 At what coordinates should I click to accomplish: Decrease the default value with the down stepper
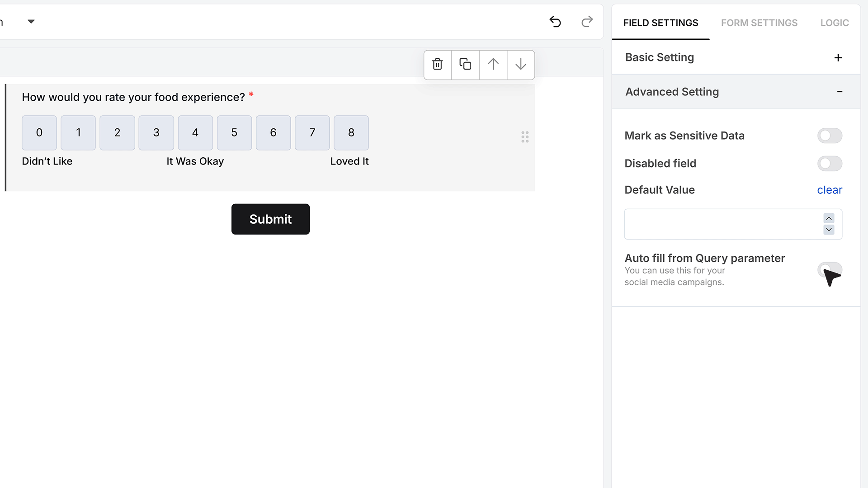pyautogui.click(x=829, y=230)
